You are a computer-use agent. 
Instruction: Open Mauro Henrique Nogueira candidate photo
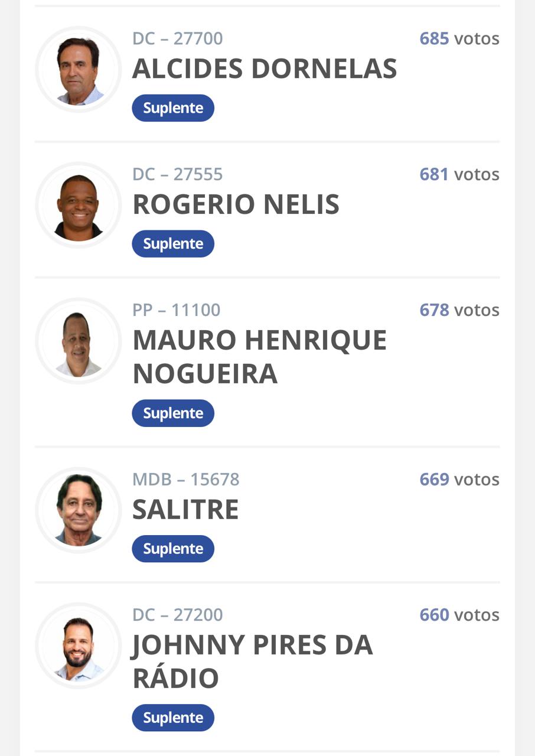[x=79, y=341]
